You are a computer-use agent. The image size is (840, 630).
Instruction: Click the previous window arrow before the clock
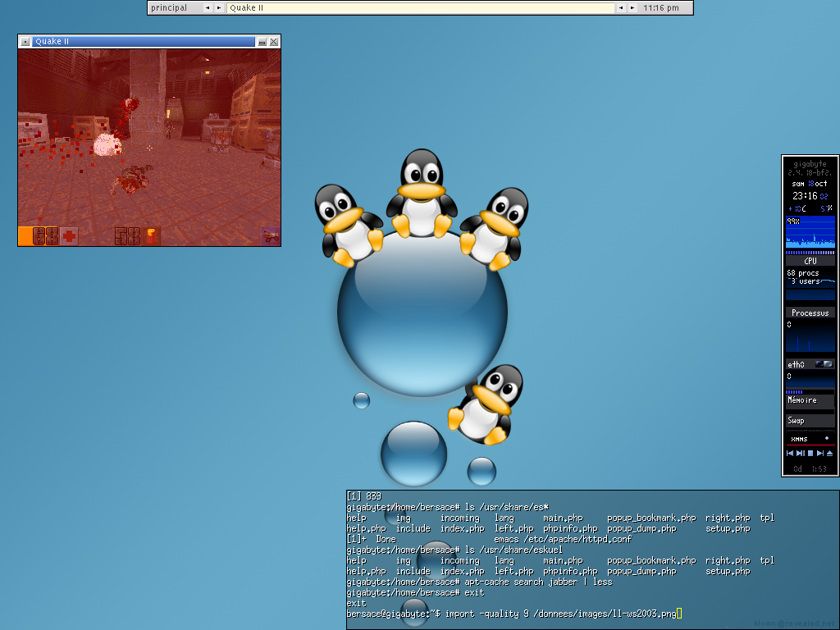point(621,7)
